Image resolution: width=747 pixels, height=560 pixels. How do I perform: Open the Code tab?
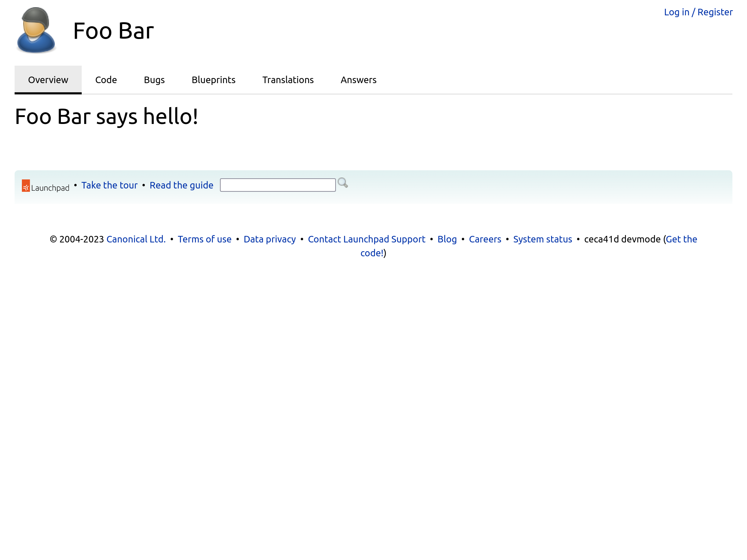(106, 80)
